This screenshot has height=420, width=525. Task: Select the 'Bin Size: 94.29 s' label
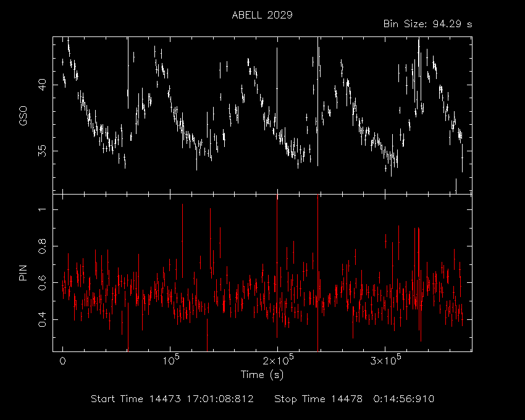click(427, 24)
